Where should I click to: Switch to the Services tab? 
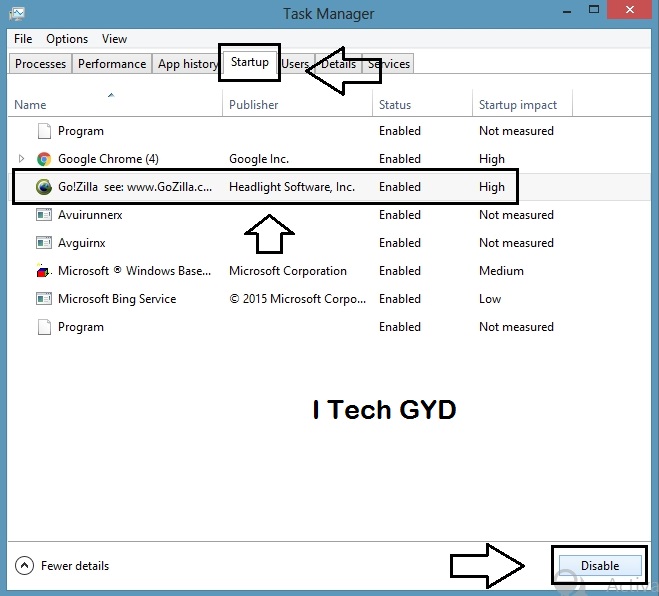[389, 64]
